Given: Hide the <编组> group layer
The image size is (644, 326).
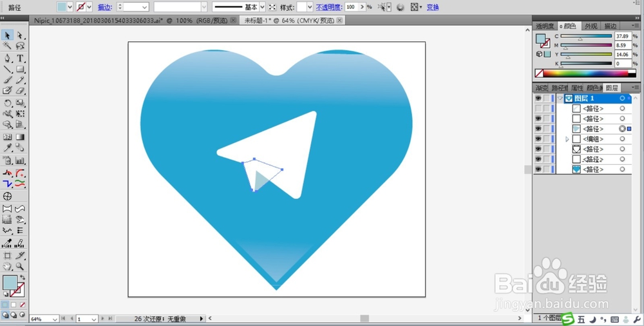Looking at the screenshot, I should (x=538, y=139).
